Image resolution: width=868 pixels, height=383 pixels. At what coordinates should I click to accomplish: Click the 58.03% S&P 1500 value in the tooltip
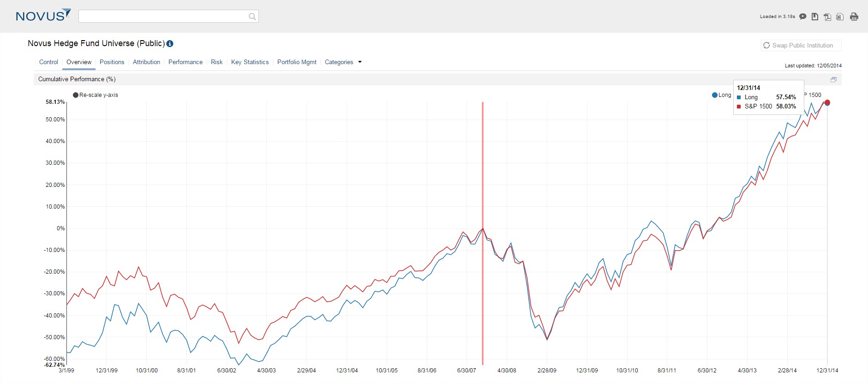786,107
